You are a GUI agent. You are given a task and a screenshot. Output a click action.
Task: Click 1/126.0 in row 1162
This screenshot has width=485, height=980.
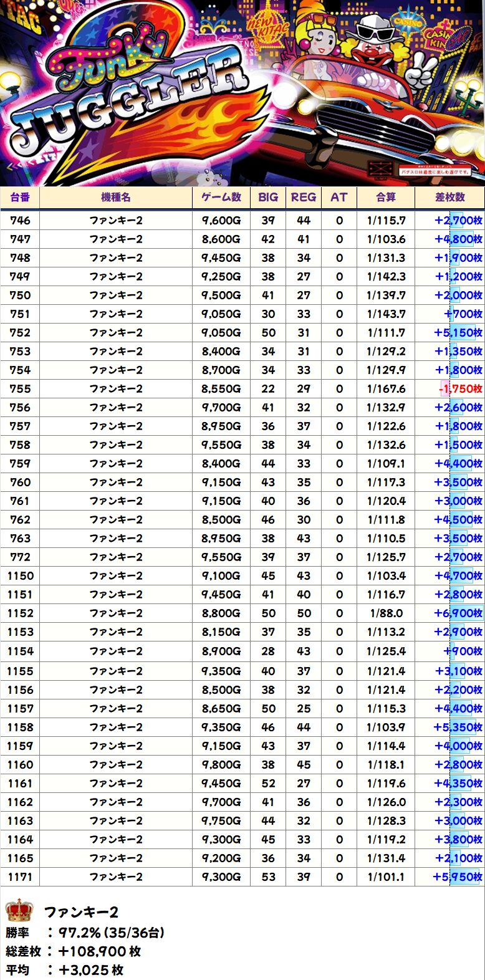(x=386, y=802)
